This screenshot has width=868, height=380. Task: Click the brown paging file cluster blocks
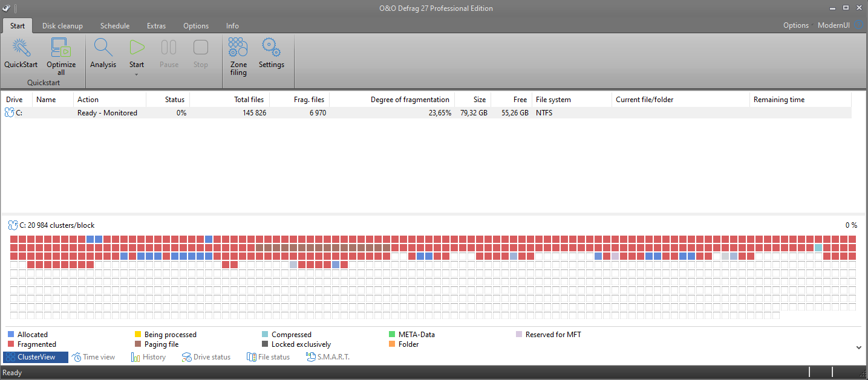pos(323,248)
